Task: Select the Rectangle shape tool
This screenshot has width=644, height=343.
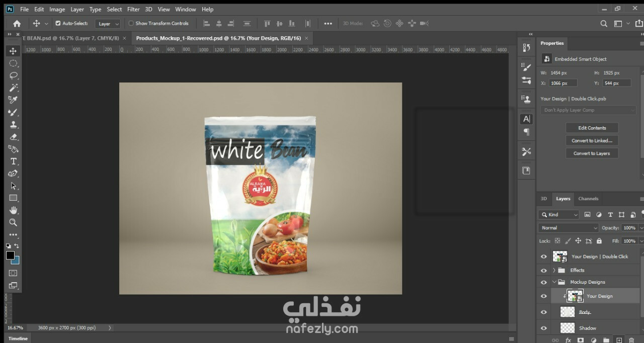Action: pos(13,198)
